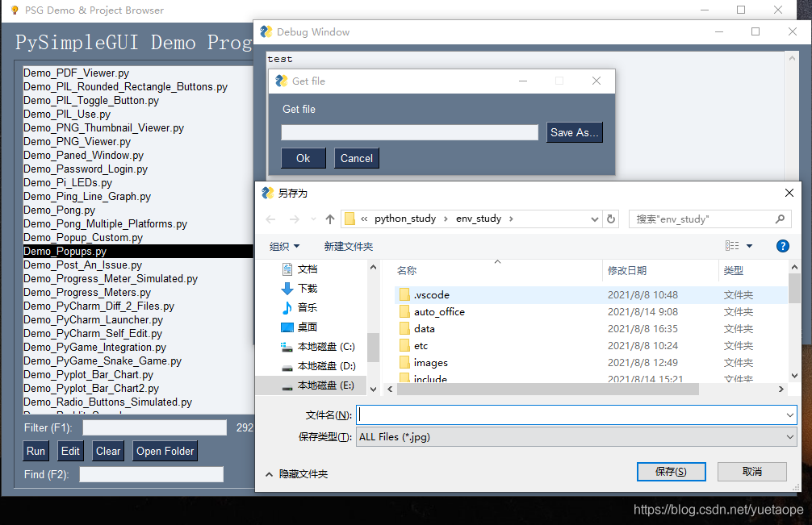The image size is (812, 525).
Task: Select the .vscode folder icon
Action: pos(404,295)
